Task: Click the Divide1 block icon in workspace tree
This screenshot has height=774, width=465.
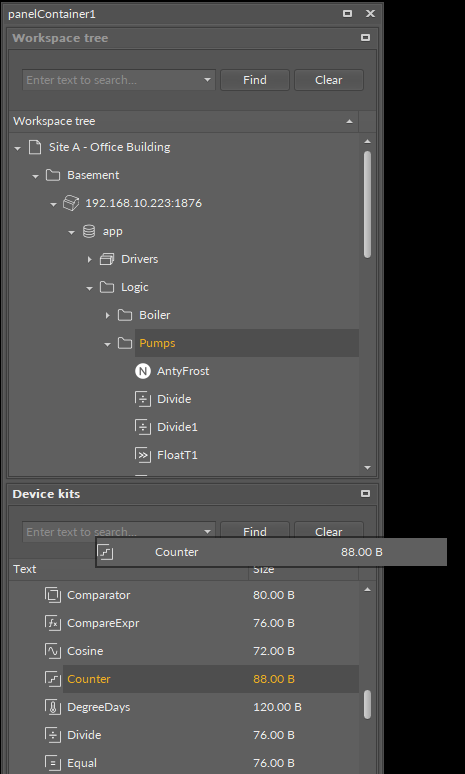Action: [143, 426]
